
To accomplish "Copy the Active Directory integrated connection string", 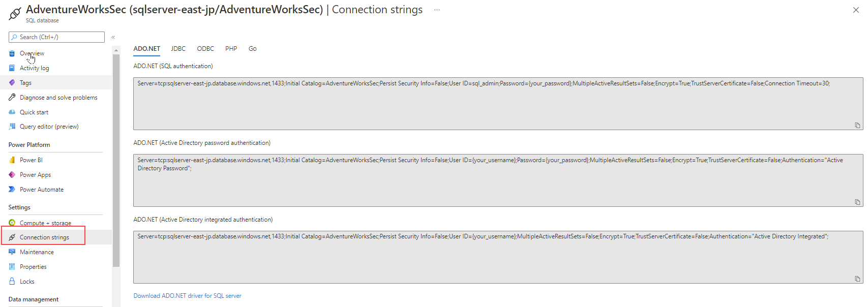I will point(857,279).
